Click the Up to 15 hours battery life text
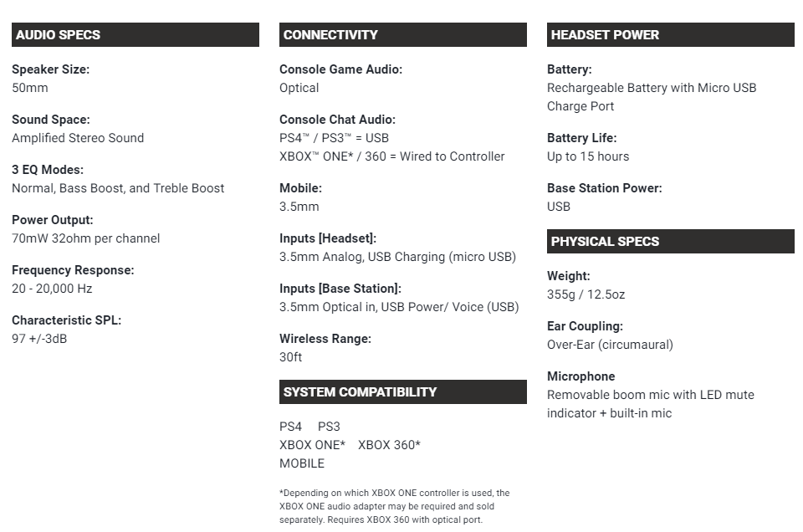 pyautogui.click(x=588, y=156)
